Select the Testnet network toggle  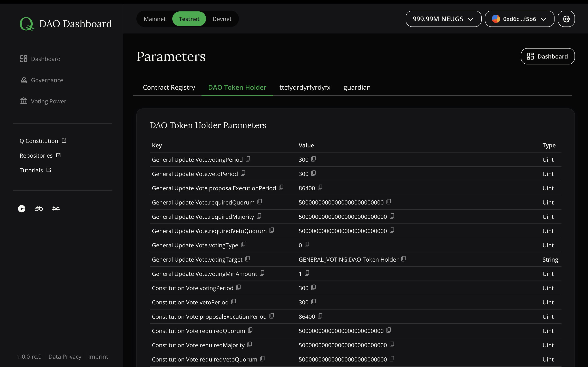point(189,19)
